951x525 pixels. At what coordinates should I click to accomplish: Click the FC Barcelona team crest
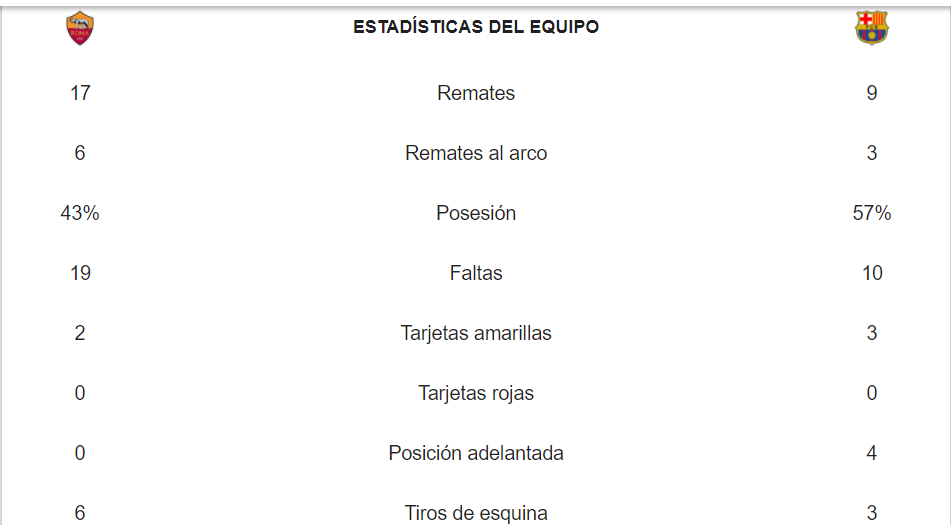[x=871, y=28]
